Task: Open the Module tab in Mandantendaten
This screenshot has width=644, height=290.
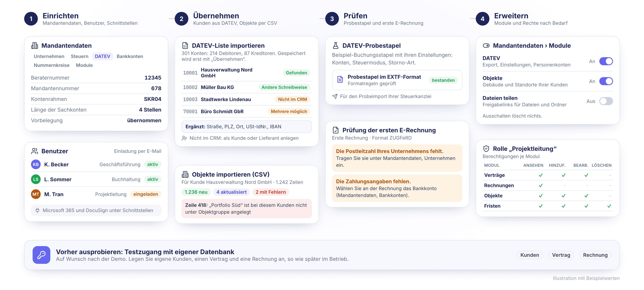Action: pos(84,65)
